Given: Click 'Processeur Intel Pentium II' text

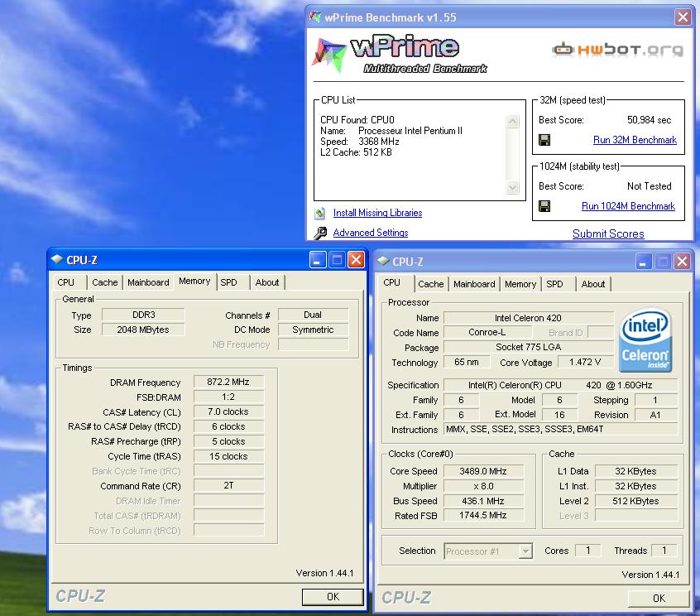Looking at the screenshot, I should [410, 131].
